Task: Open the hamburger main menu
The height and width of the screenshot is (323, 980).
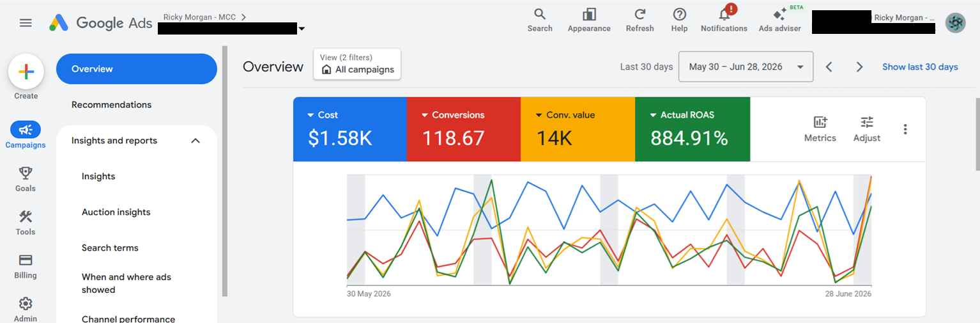Action: [26, 23]
